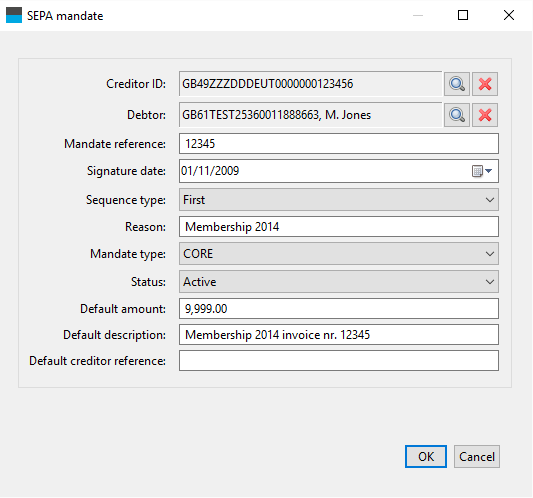The height and width of the screenshot is (498, 533).
Task: Click the Default description field
Action: [339, 335]
